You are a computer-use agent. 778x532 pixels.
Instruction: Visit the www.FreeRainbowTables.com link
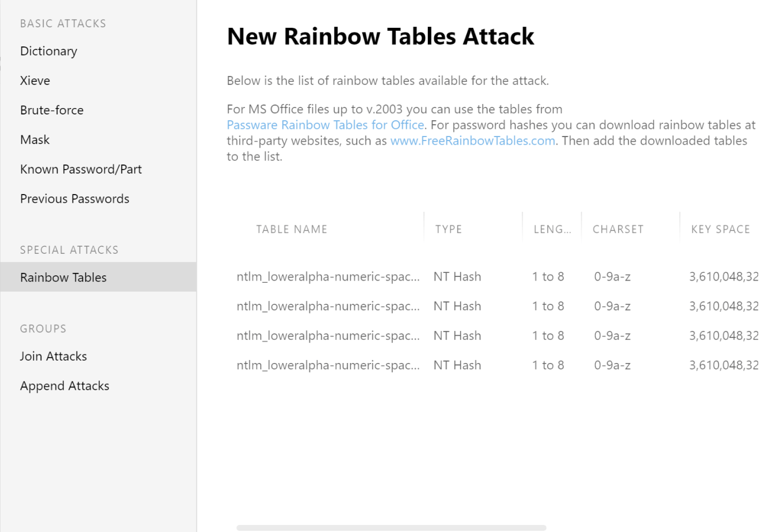click(x=473, y=141)
